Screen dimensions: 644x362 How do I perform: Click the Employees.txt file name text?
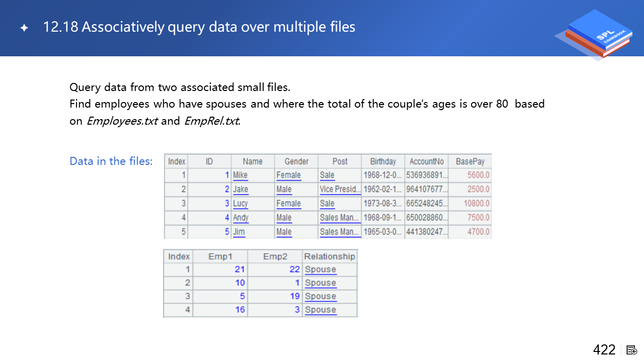pyautogui.click(x=122, y=121)
